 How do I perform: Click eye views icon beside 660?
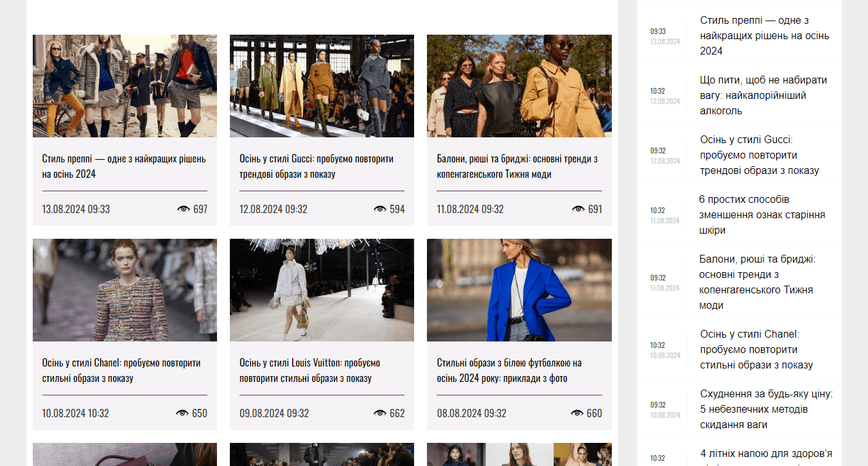pos(577,413)
